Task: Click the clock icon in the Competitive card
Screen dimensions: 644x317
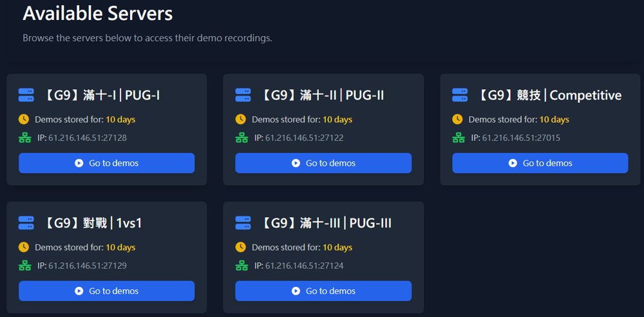Action: (x=457, y=120)
